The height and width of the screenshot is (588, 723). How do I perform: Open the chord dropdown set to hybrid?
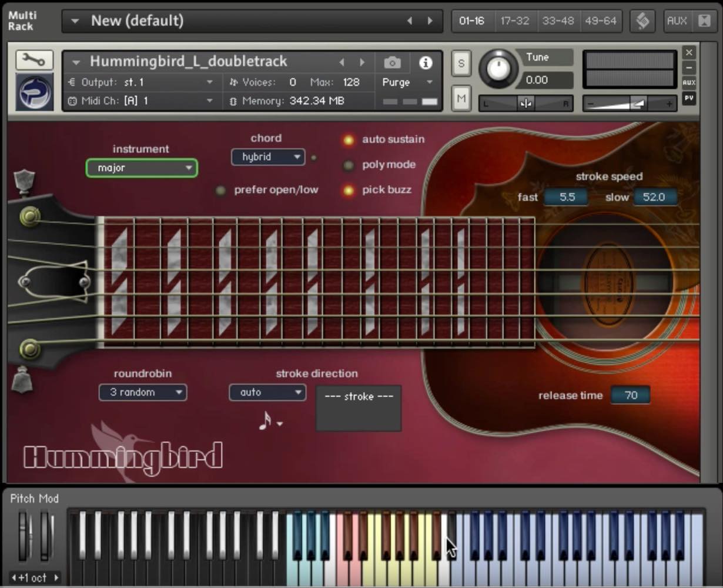point(267,157)
